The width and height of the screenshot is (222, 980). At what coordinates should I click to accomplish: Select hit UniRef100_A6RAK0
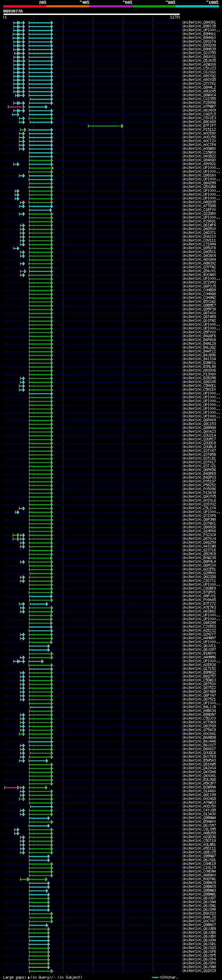[199, 875]
